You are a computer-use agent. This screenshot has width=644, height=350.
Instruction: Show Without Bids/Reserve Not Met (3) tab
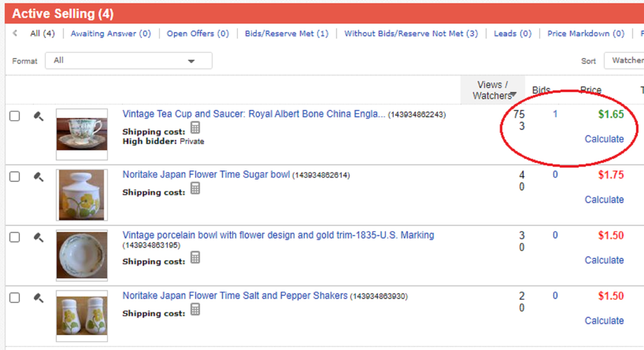(411, 33)
